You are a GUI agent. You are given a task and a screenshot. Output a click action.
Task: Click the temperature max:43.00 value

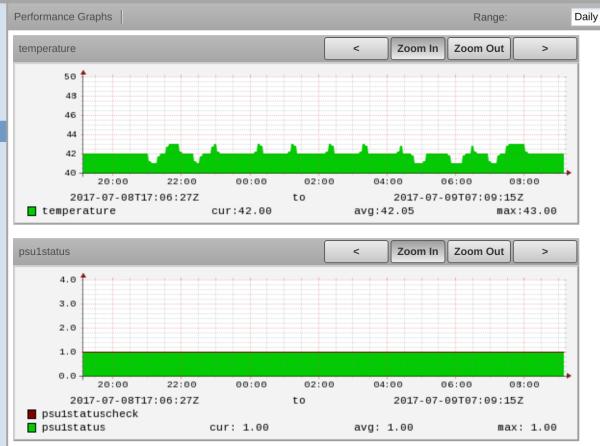[527, 211]
